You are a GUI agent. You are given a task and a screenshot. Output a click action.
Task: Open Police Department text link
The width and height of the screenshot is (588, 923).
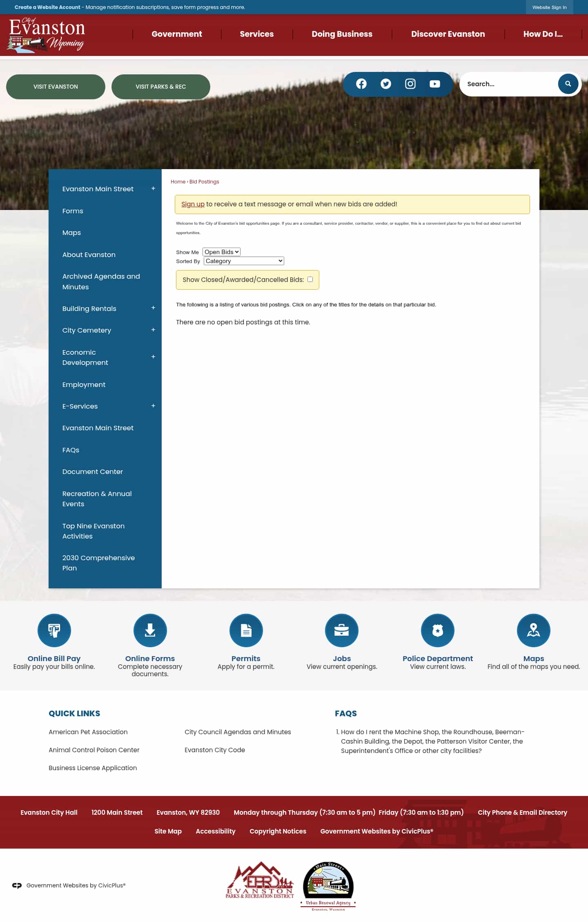[438, 658]
